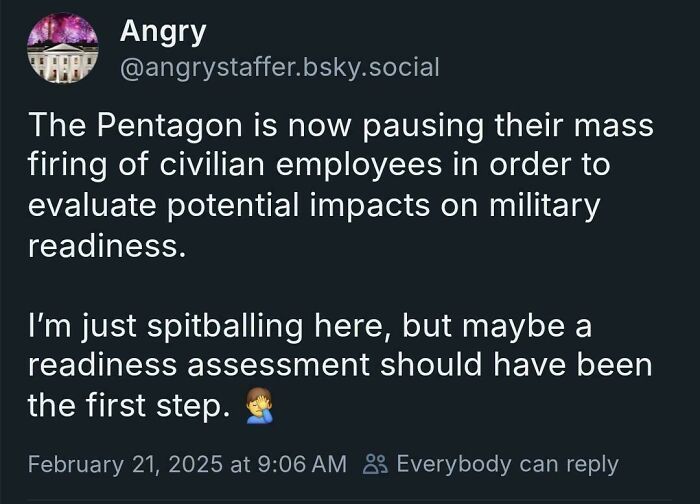
Task: Click the people icon beside Everybody can reply
Action: 376,464
